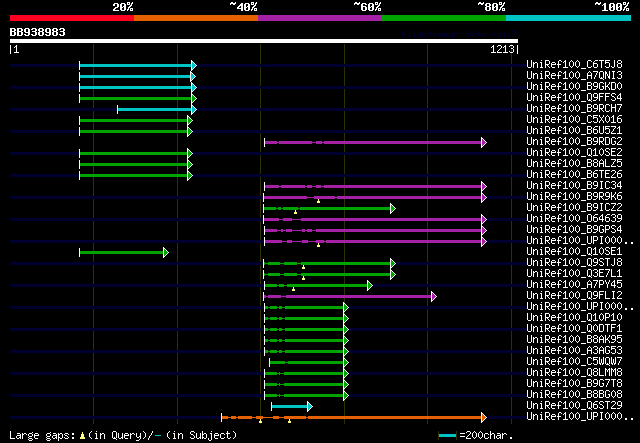Click the purple alignment bar for UniRef100_B9RDG2
640x443 pixels.
tap(376, 142)
